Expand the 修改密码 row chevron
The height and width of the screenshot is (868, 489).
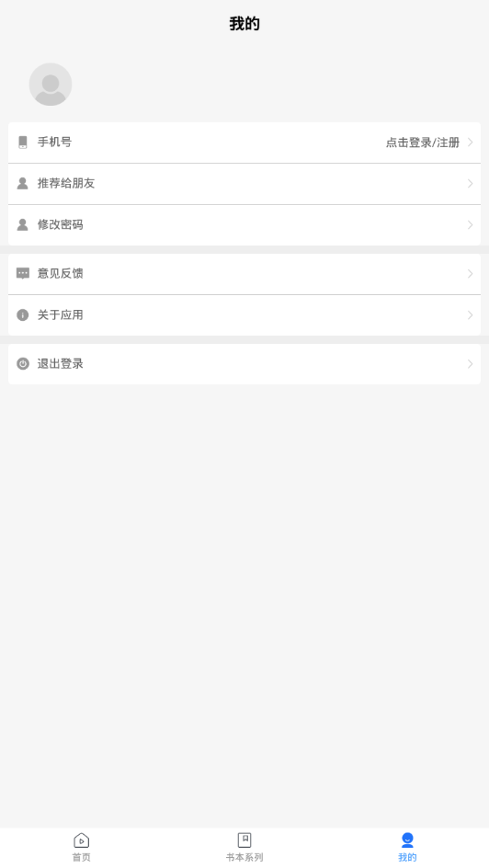(471, 224)
